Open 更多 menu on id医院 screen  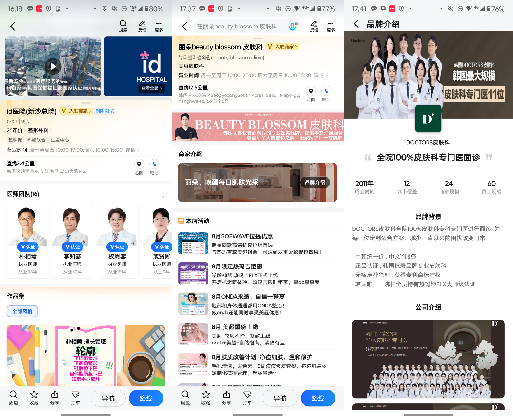click(159, 26)
